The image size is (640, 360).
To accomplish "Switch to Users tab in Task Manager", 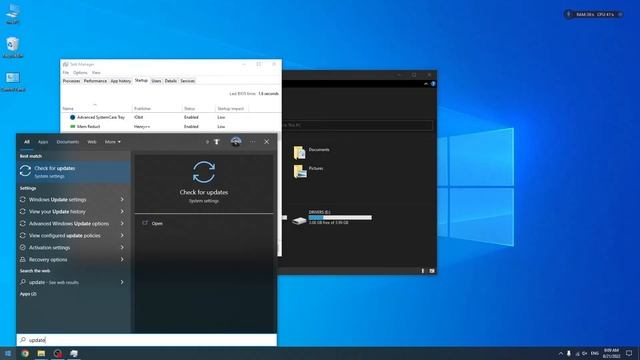I will (156, 81).
